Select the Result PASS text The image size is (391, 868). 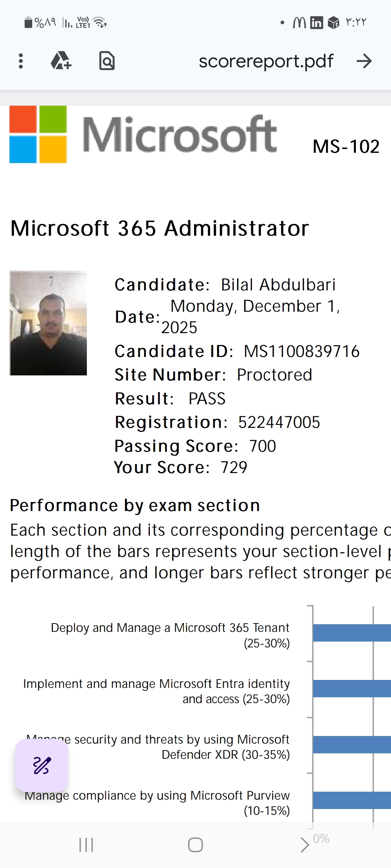pyautogui.click(x=169, y=399)
